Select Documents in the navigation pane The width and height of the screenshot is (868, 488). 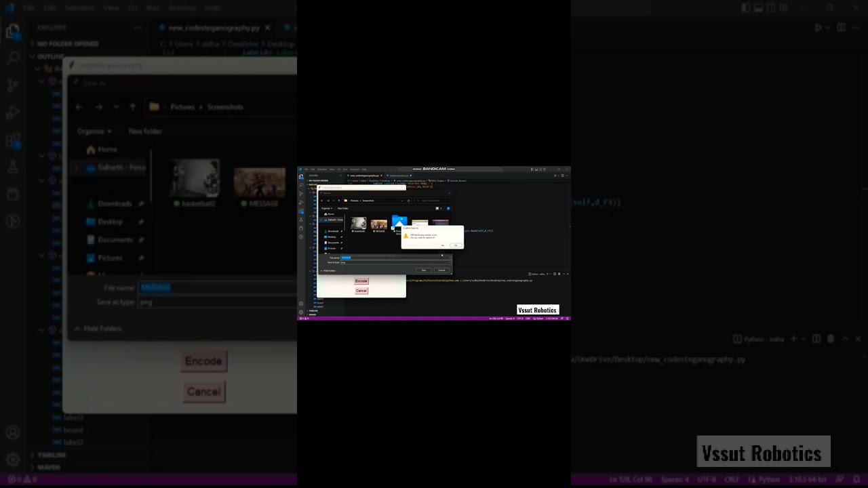tap(333, 243)
